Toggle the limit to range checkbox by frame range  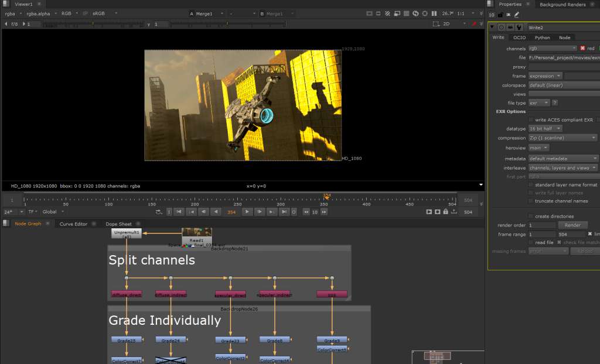coord(589,234)
